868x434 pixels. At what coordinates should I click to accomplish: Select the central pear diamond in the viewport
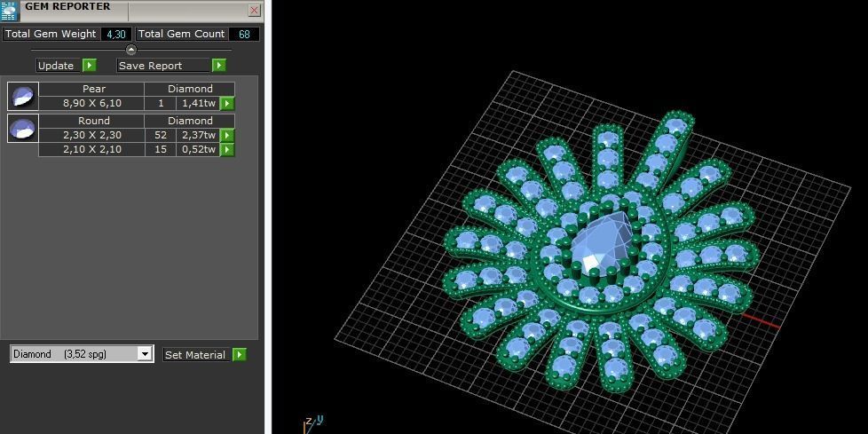(602, 245)
